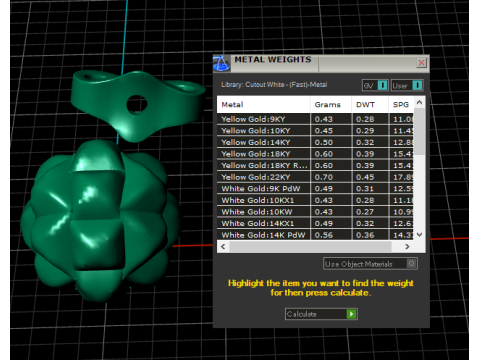
Task: Click the green arrow on Calculate
Action: 351,314
